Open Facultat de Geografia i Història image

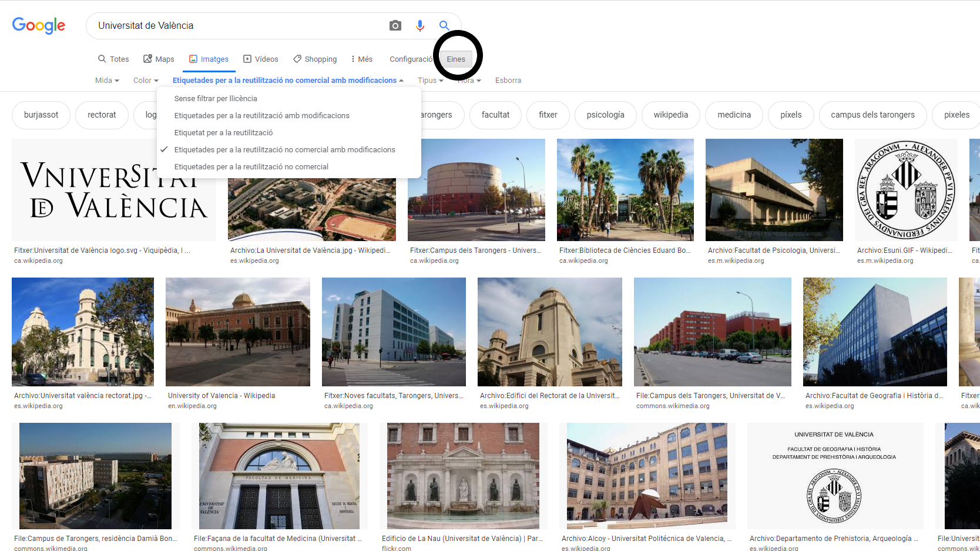point(875,332)
